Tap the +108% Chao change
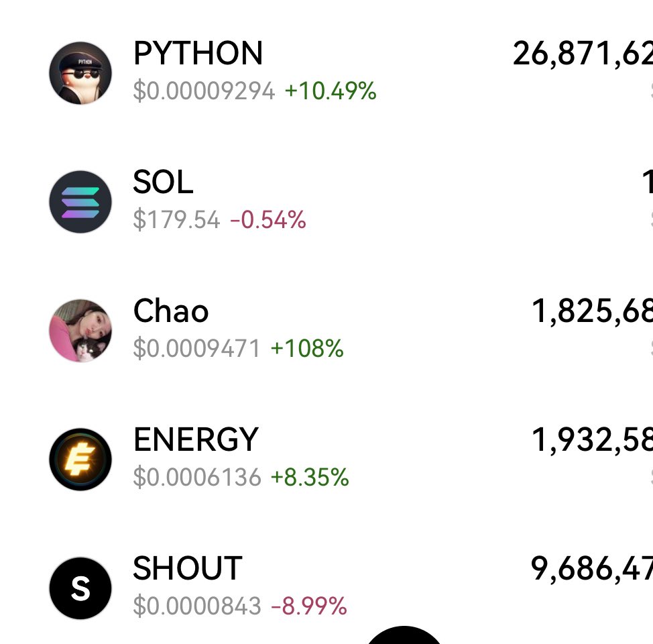 point(307,348)
